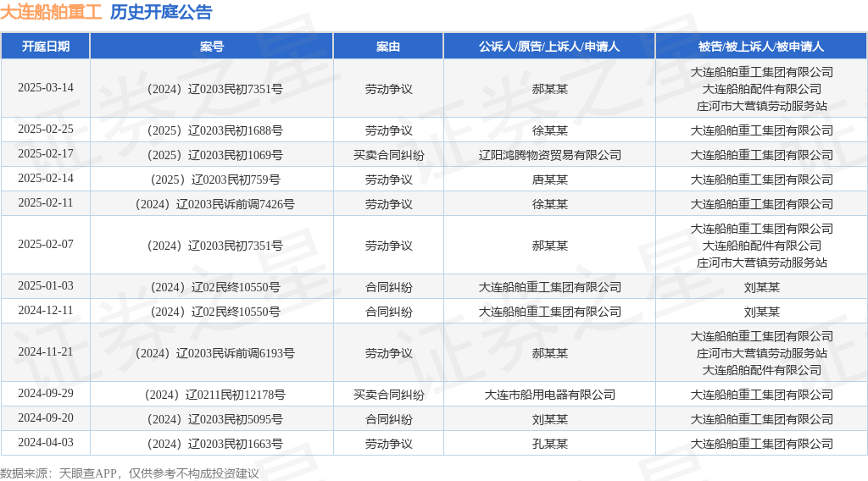This screenshot has width=868, height=481.
Task: Click plaintiff 辽阳鸿腾物资贸易有限公司
Action: pos(549,155)
